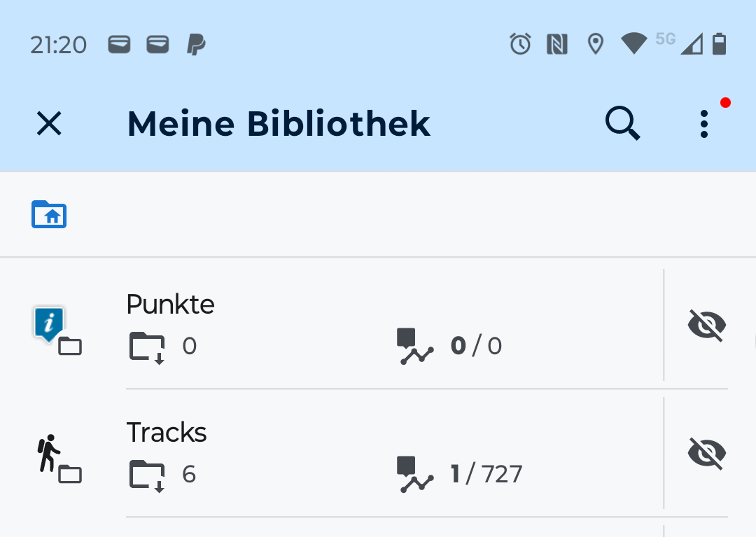
Task: Tap the Meine Bibliothek title
Action: pos(279,124)
